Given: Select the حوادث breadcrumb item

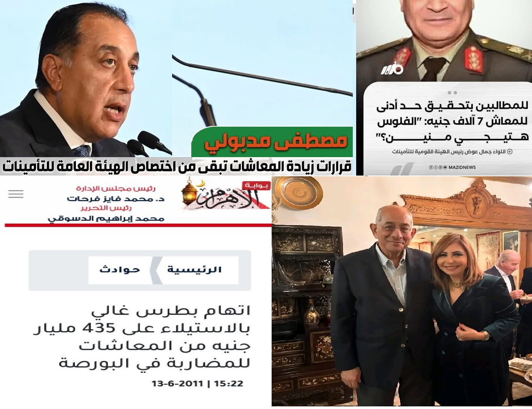Looking at the screenshot, I should (119, 270).
